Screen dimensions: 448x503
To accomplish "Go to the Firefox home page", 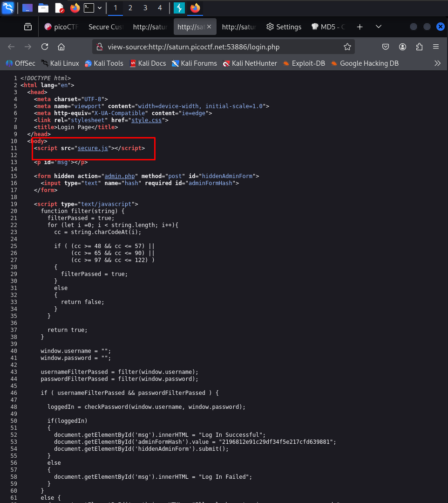I will (x=61, y=47).
